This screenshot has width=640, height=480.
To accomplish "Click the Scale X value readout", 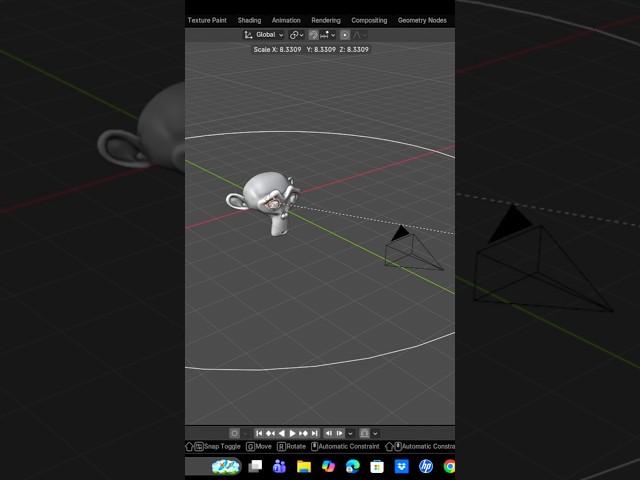I will pyautogui.click(x=277, y=49).
